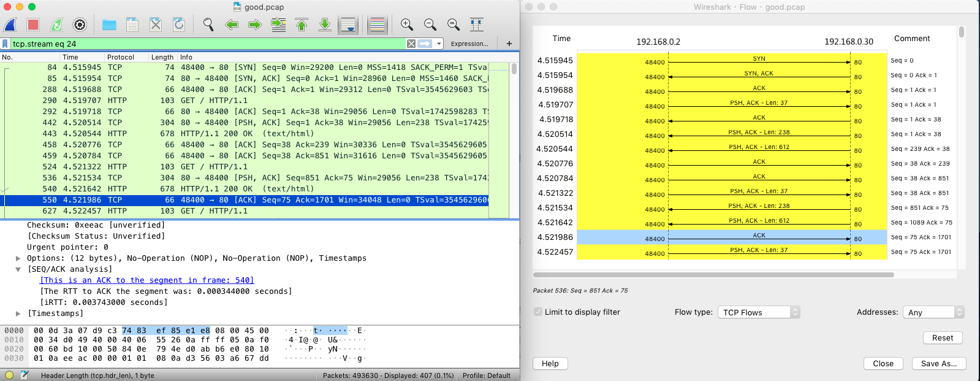The width and height of the screenshot is (980, 381).
Task: Follow the ACK to frame 540 link
Action: (x=147, y=280)
